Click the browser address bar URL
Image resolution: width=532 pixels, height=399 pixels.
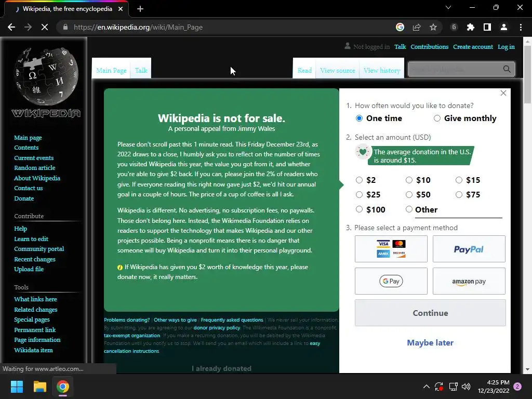click(138, 27)
